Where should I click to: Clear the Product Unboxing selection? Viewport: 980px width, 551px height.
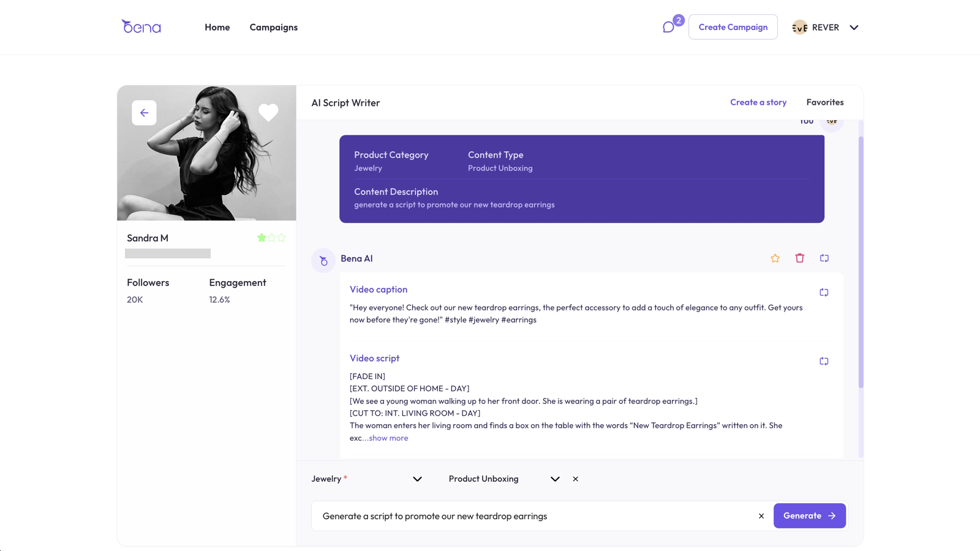pos(575,479)
